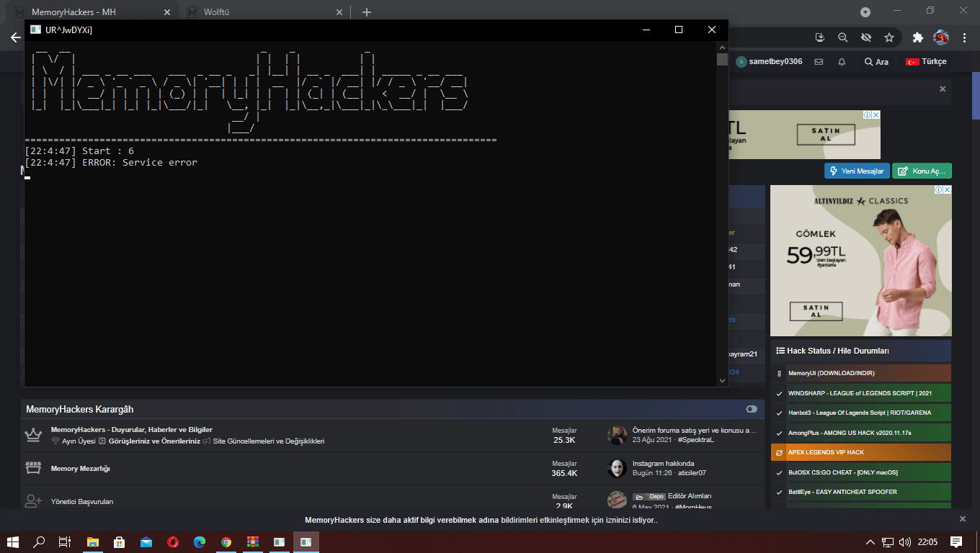
Task: Open the Chrome extensions puzzle icon
Action: click(917, 37)
